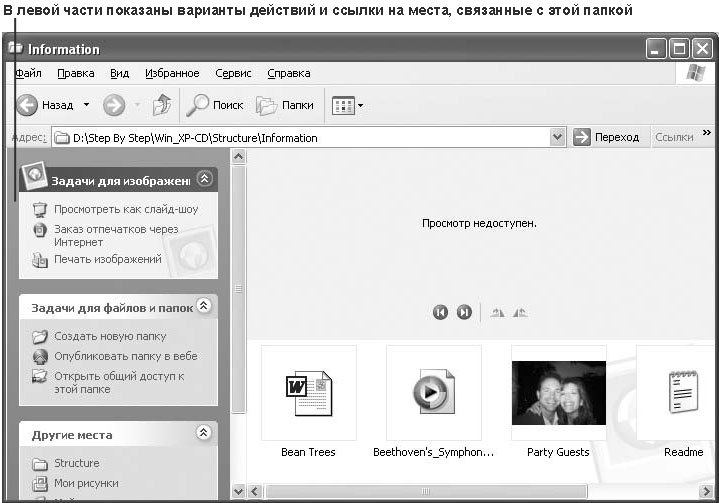The height and width of the screenshot is (503, 719).
Task: Open the Вид menu
Action: (x=120, y=73)
